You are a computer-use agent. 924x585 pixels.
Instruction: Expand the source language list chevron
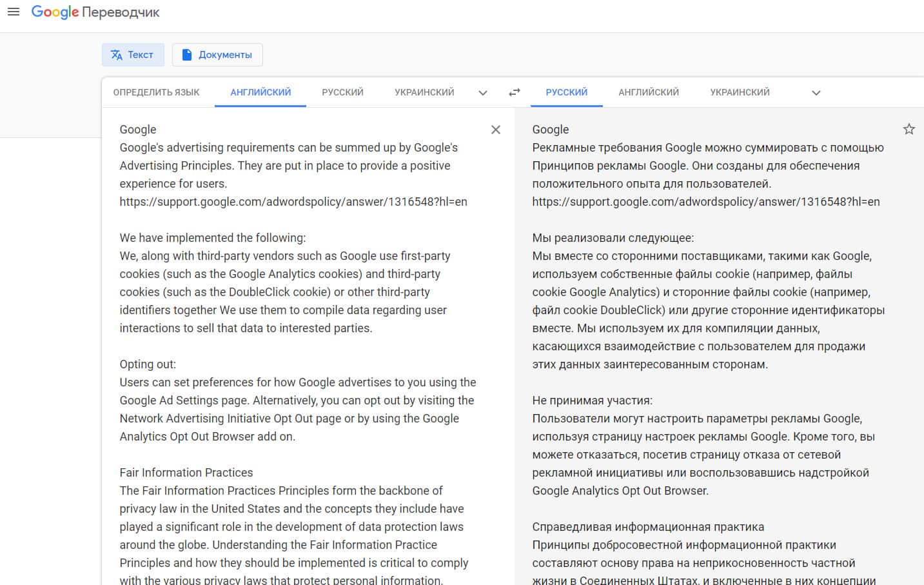tap(483, 93)
